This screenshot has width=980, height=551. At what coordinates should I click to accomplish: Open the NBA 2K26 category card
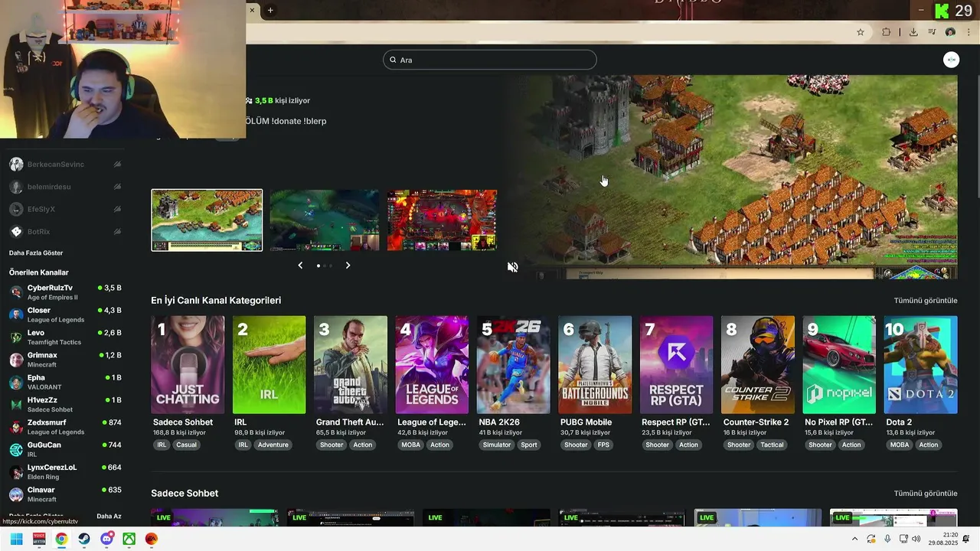point(514,365)
